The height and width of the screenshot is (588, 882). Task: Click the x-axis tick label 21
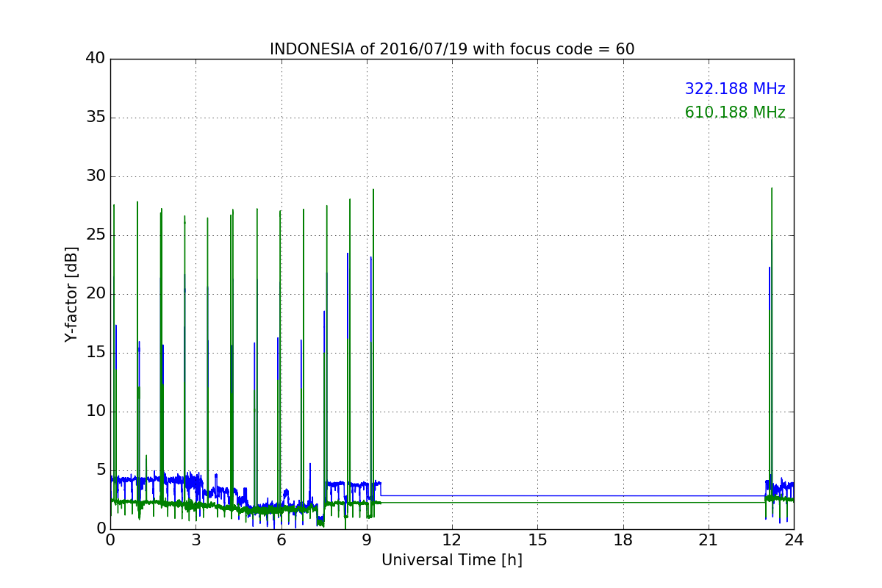click(709, 540)
